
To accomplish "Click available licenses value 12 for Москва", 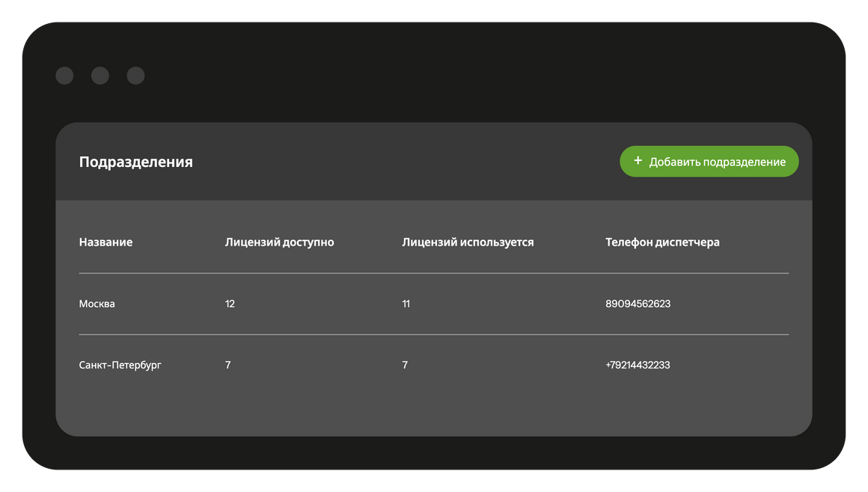I will tap(230, 304).
